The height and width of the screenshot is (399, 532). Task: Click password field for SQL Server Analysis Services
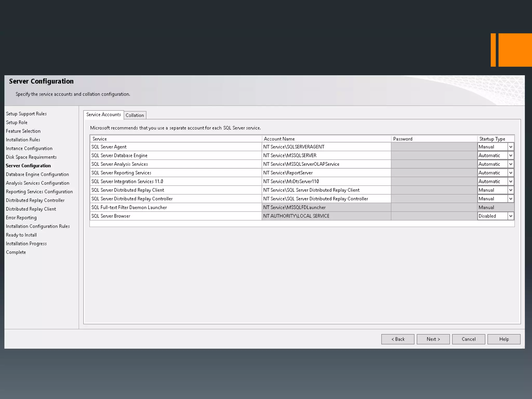coord(434,164)
